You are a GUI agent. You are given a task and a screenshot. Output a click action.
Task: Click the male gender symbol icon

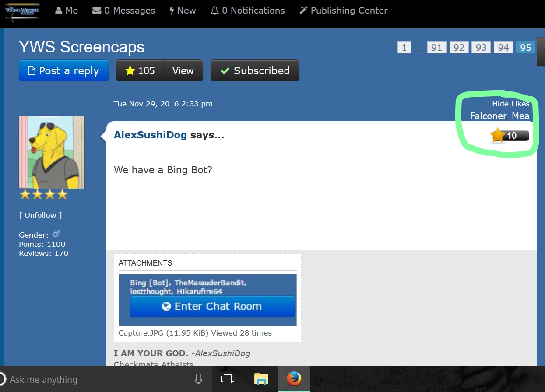pyautogui.click(x=56, y=234)
